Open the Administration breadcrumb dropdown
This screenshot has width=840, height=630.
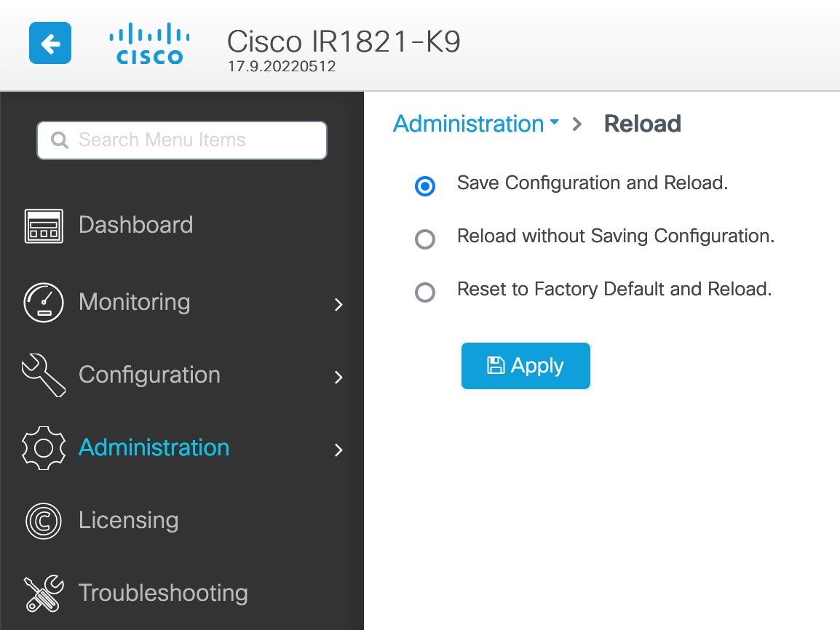[555, 124]
